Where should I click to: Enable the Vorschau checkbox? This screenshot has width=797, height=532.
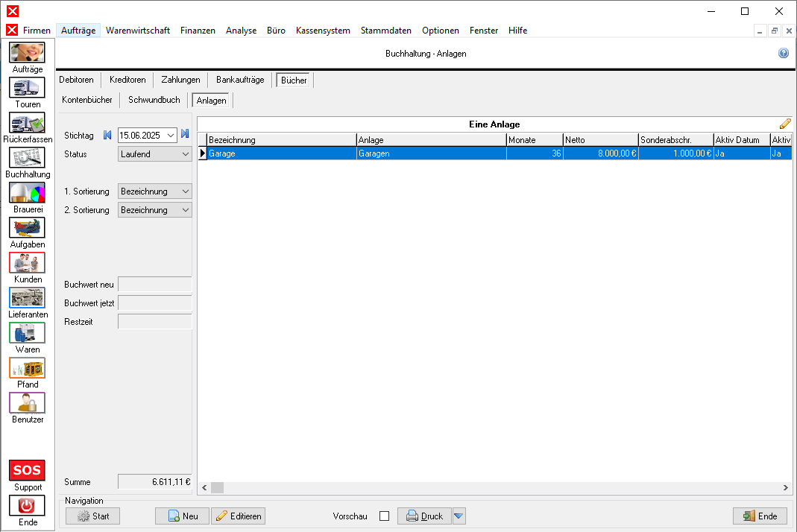385,516
